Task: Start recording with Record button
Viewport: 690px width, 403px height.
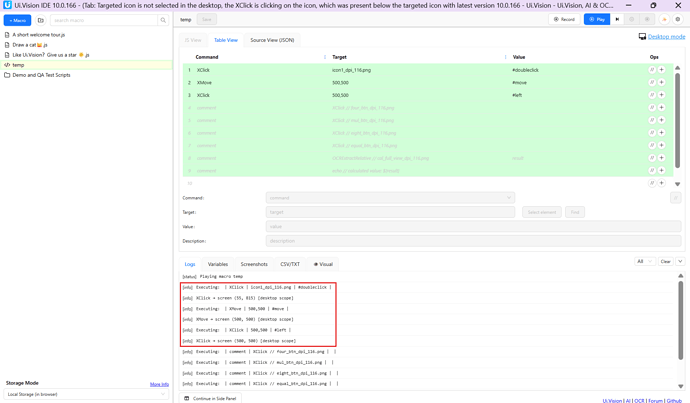Action: pyautogui.click(x=564, y=19)
